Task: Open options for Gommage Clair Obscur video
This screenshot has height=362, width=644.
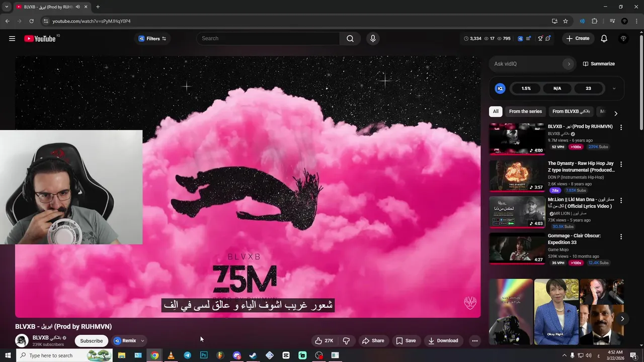Action: [621, 237]
